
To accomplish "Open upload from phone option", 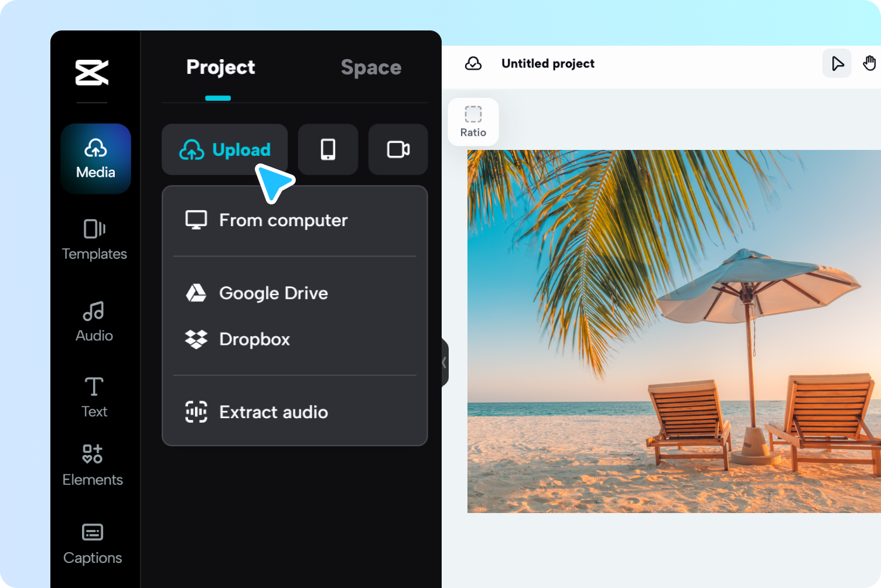I will pos(327,150).
